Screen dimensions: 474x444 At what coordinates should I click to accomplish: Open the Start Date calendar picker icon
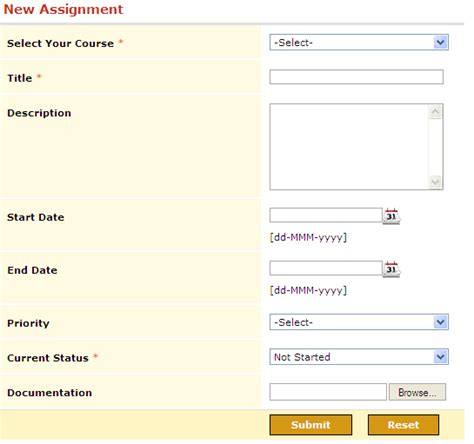tap(392, 216)
